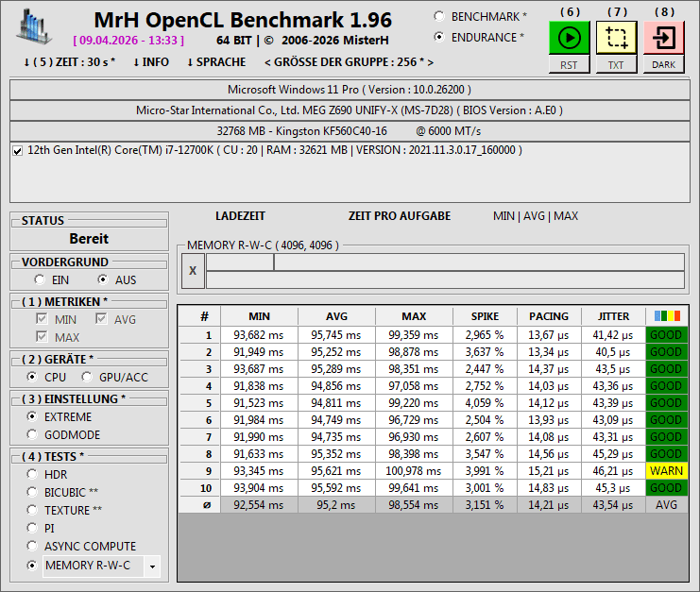Click the GOOD status cell in row 10
Image resolution: width=700 pixels, height=592 pixels.
pyautogui.click(x=667, y=488)
